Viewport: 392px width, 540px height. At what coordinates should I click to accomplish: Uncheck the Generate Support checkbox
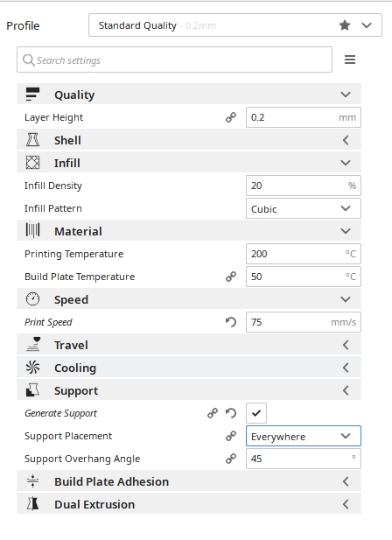tap(256, 413)
